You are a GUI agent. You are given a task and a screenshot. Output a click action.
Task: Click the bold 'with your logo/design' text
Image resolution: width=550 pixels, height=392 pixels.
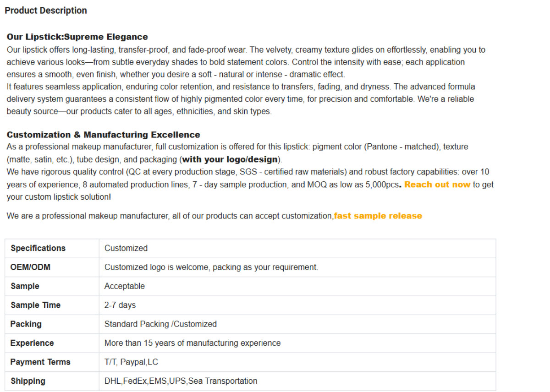(x=230, y=159)
